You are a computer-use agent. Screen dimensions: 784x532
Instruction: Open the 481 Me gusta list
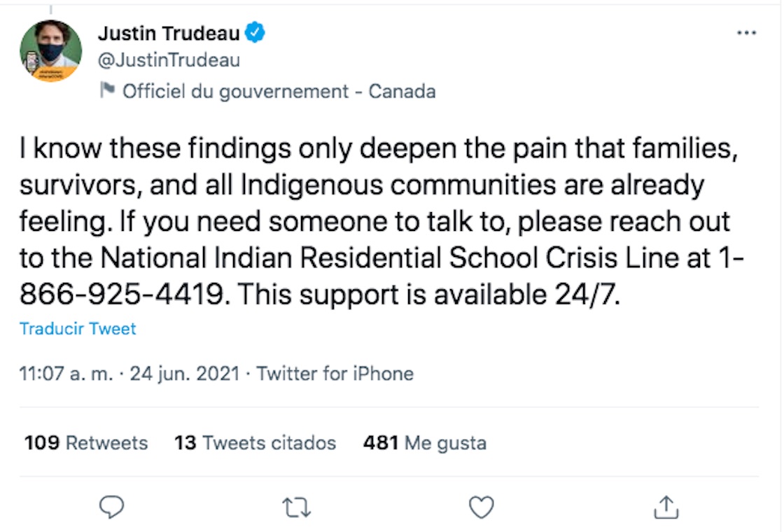coord(424,443)
